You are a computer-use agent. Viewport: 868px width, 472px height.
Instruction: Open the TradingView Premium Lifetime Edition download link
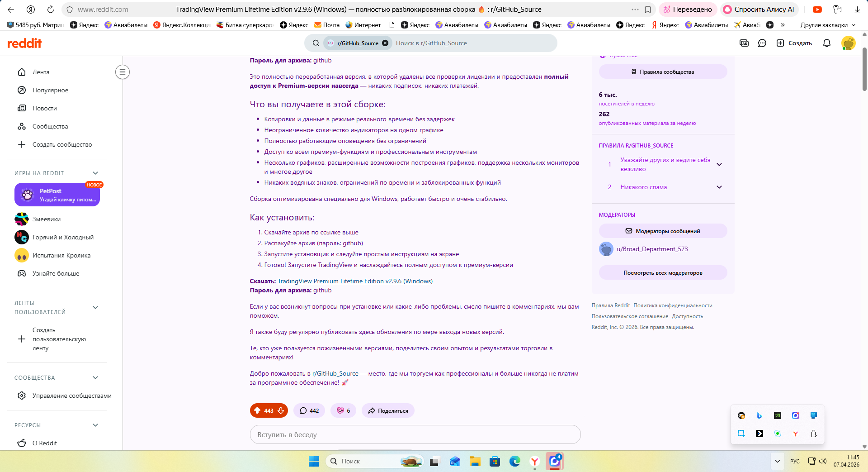coord(355,281)
